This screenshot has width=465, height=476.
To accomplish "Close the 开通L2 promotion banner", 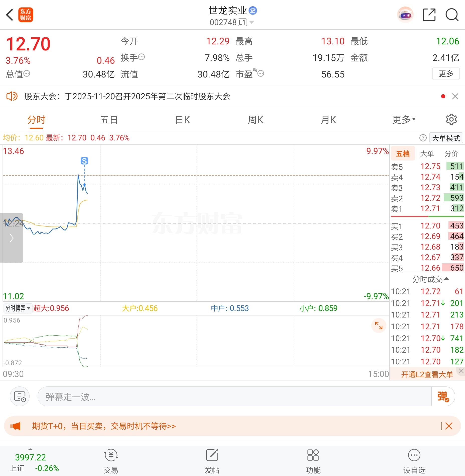I will (461, 371).
